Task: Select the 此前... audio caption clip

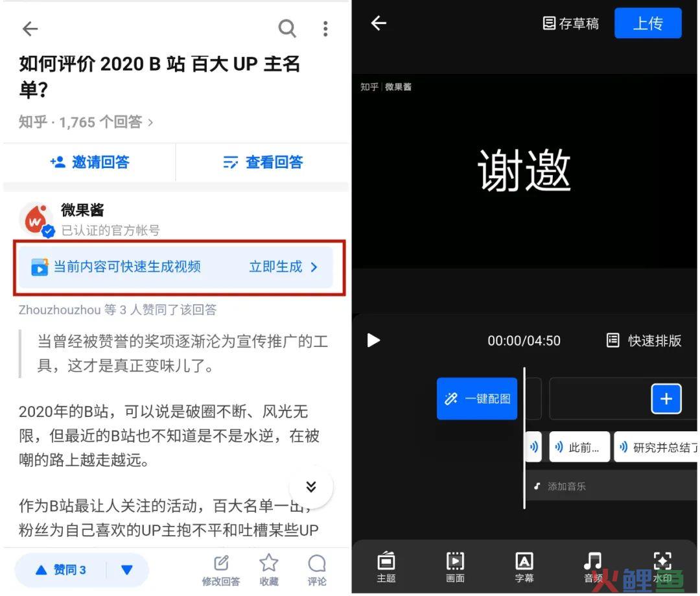Action: 579,447
